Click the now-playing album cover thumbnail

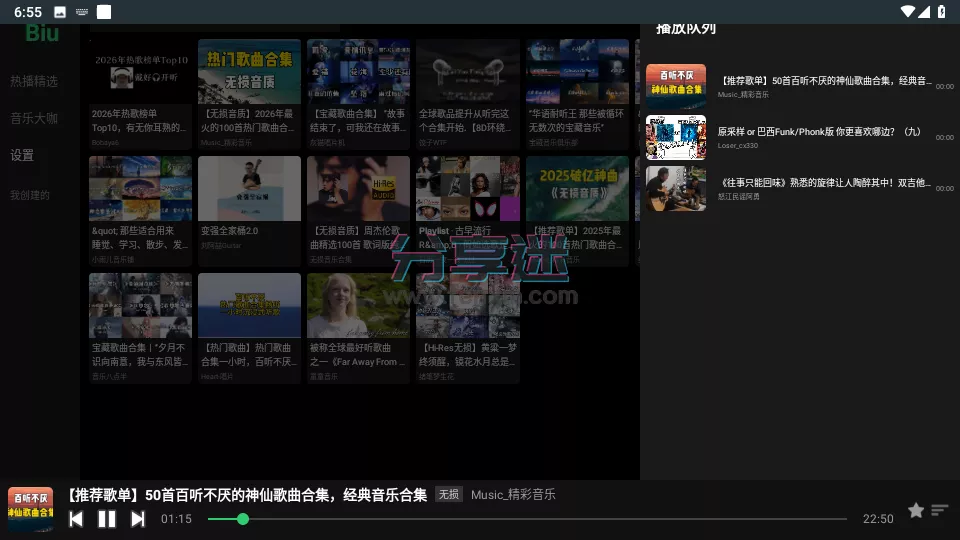[30, 509]
